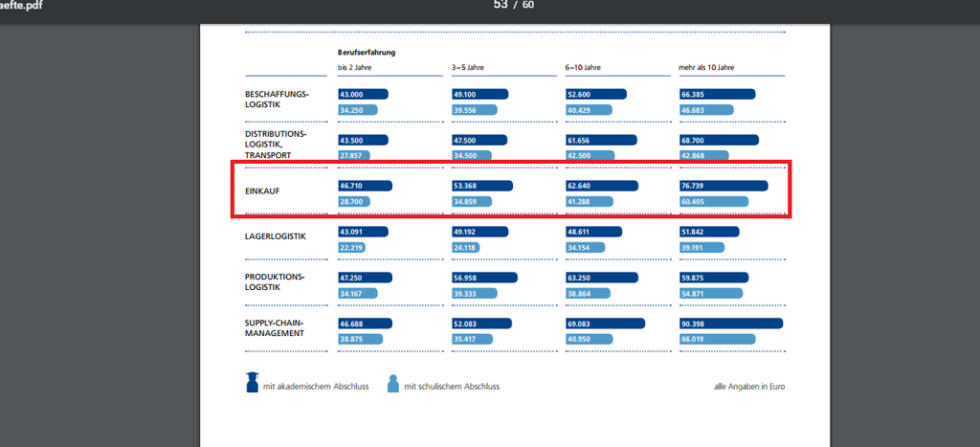
Task: Select the PRODUKTIONS-LOGISTIK row label
Action: point(275,282)
